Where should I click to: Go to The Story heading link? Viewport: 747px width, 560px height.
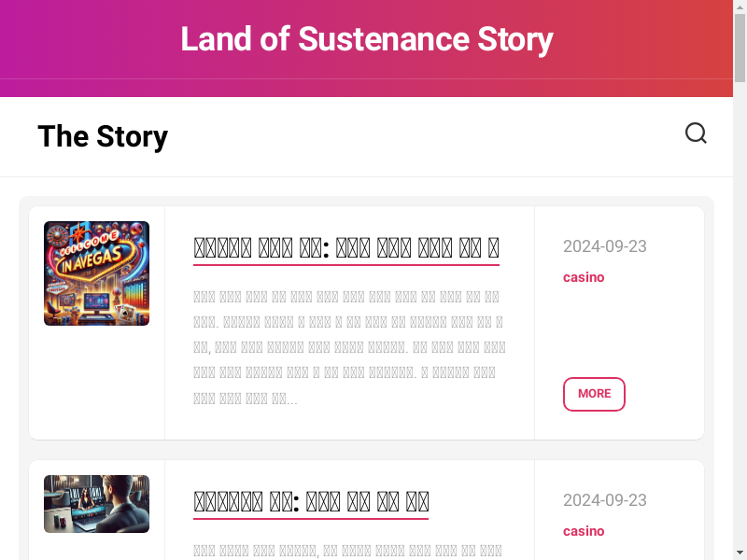click(103, 136)
